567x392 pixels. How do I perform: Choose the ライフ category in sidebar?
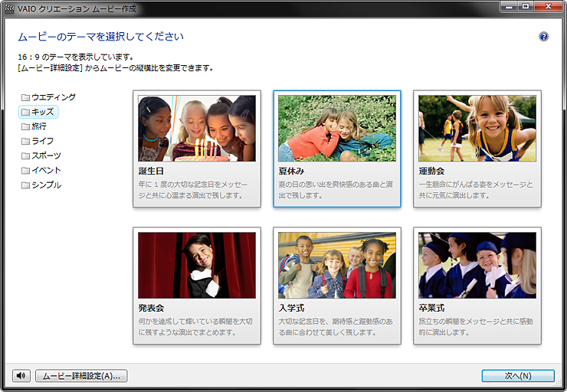click(x=42, y=141)
